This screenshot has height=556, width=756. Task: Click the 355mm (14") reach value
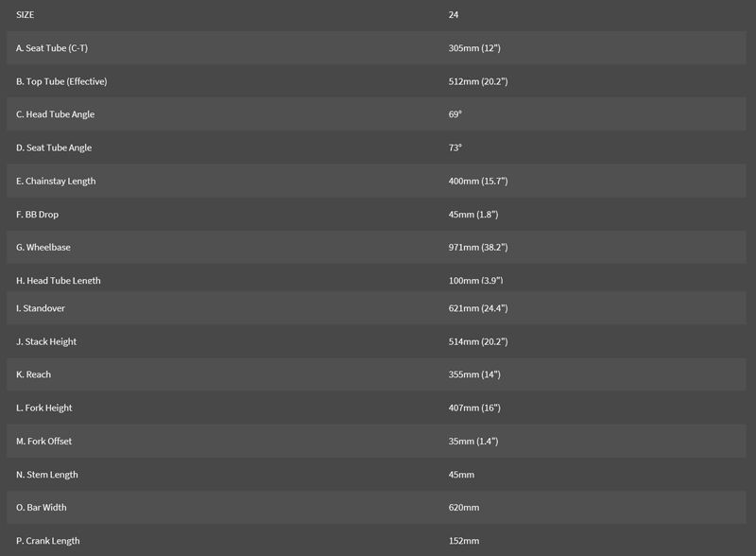tap(474, 374)
